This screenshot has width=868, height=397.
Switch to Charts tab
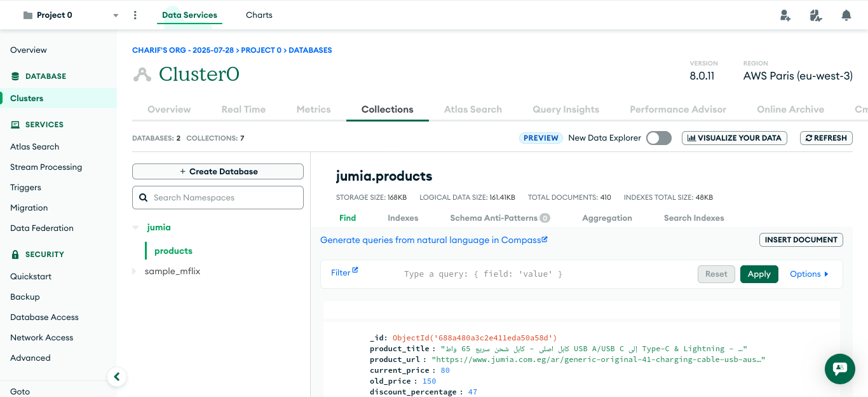click(259, 15)
